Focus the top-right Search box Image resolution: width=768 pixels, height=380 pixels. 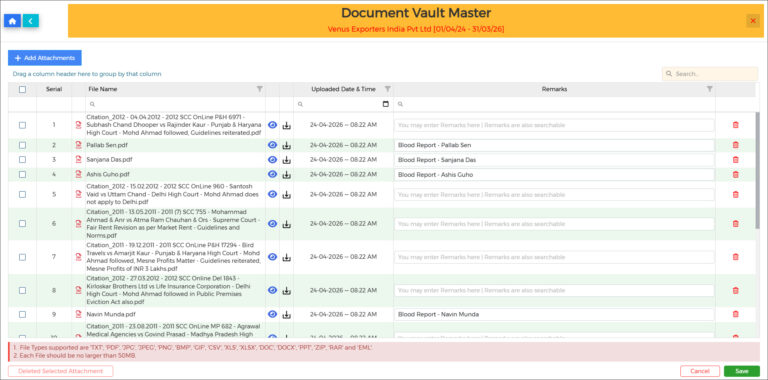tap(710, 74)
